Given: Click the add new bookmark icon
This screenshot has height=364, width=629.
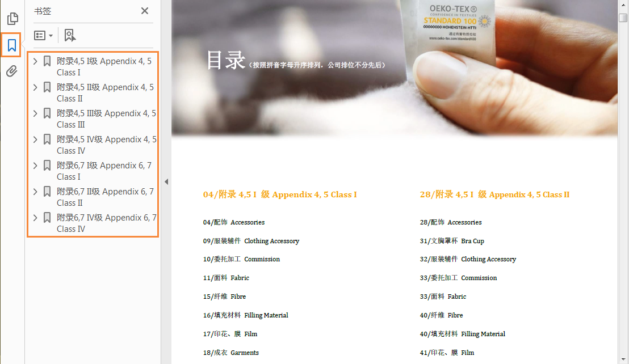Looking at the screenshot, I should coord(70,36).
